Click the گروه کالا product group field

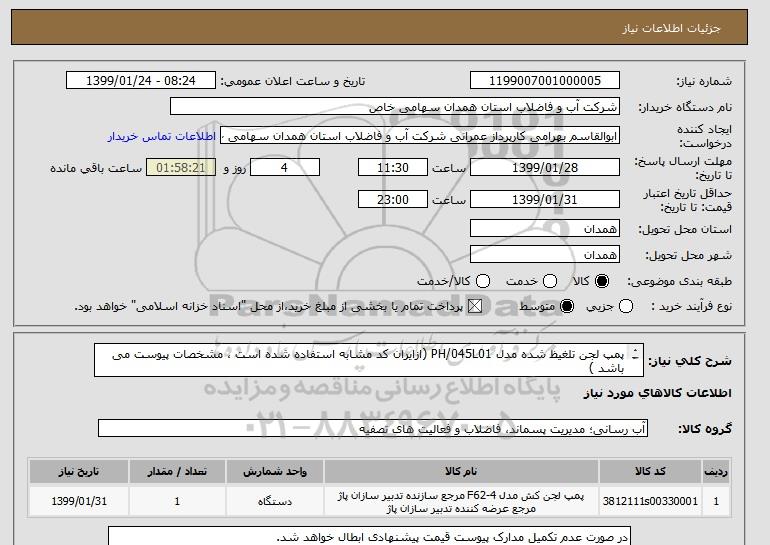(373, 429)
